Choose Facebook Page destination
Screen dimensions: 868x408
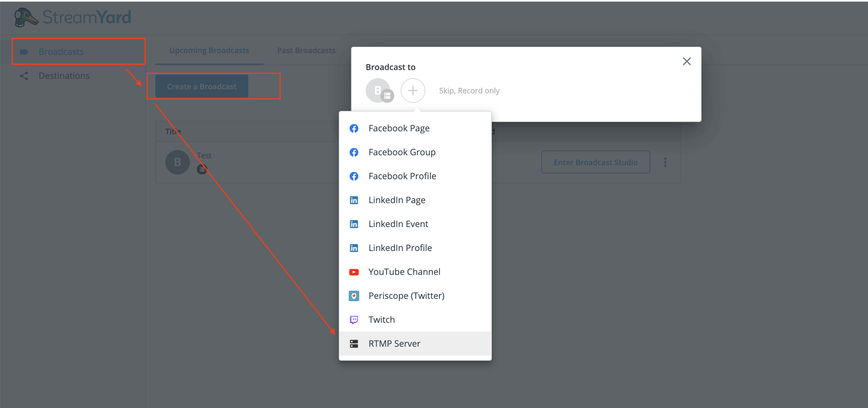point(415,128)
